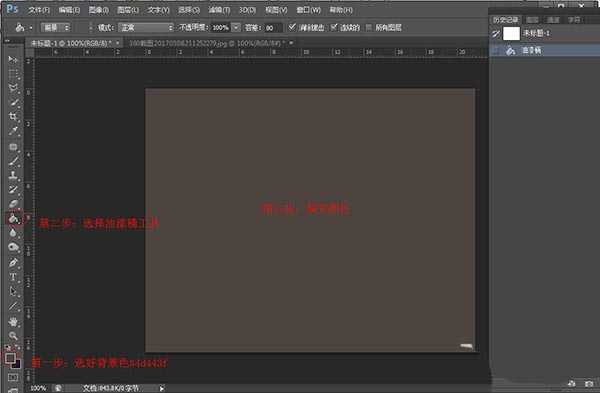Open the 3D(D) menu
The image size is (600, 393).
tap(247, 10)
